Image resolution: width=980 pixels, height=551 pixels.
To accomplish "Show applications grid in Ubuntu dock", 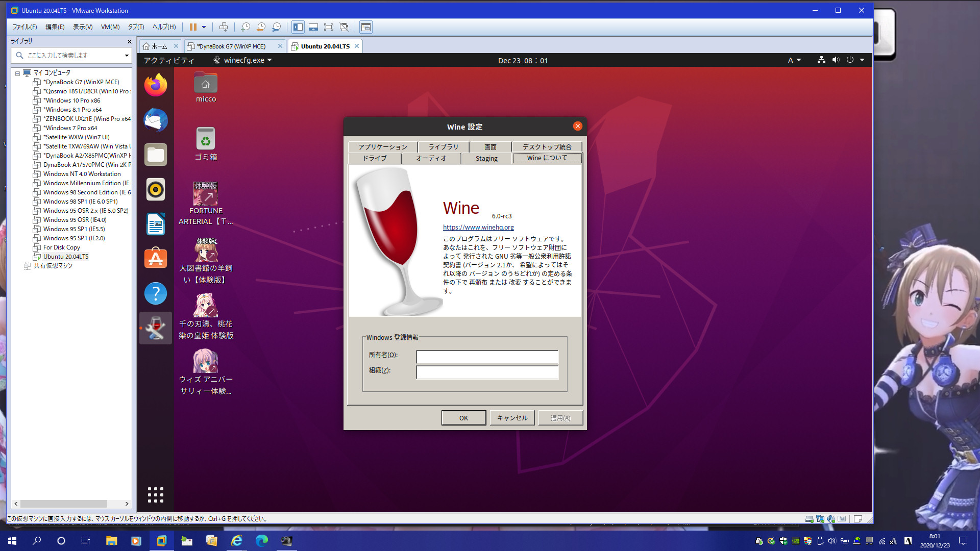I will tap(156, 495).
